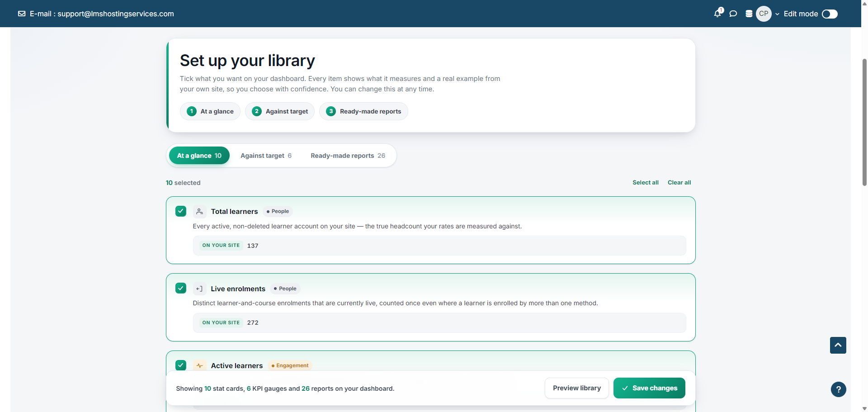
Task: Click ON YOUR SITE label in Live enrolments
Action: [221, 322]
